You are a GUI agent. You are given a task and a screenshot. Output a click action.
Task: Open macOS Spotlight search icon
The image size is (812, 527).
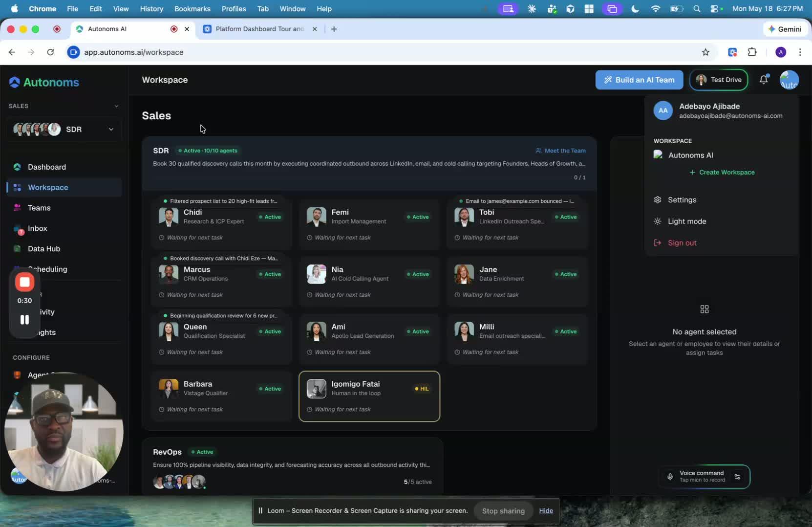click(x=697, y=9)
